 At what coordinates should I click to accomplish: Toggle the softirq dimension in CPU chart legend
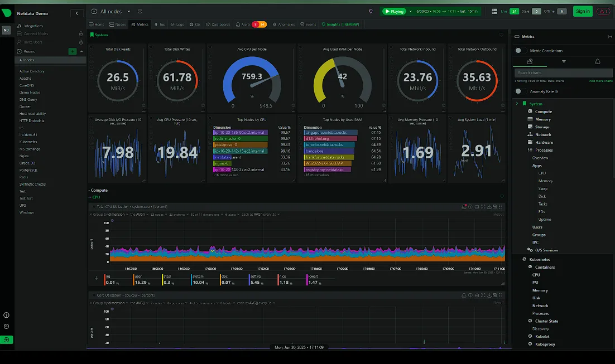[261, 279]
